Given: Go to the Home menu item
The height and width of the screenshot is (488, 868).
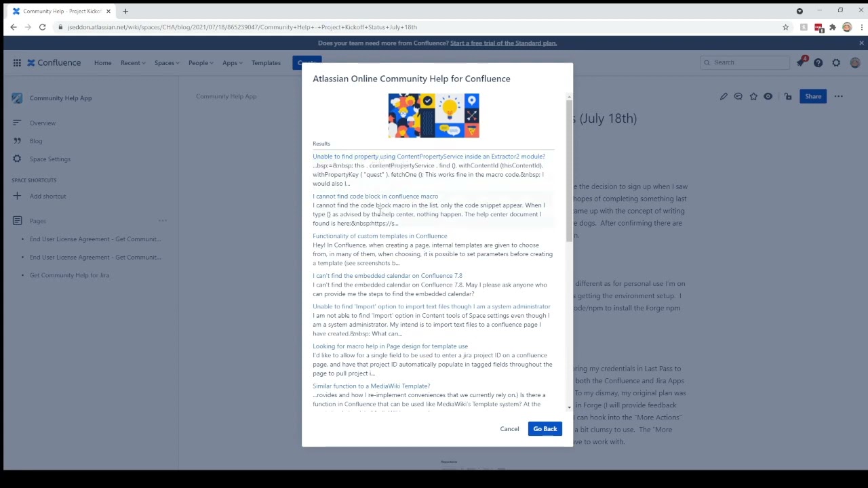Looking at the screenshot, I should [x=103, y=62].
